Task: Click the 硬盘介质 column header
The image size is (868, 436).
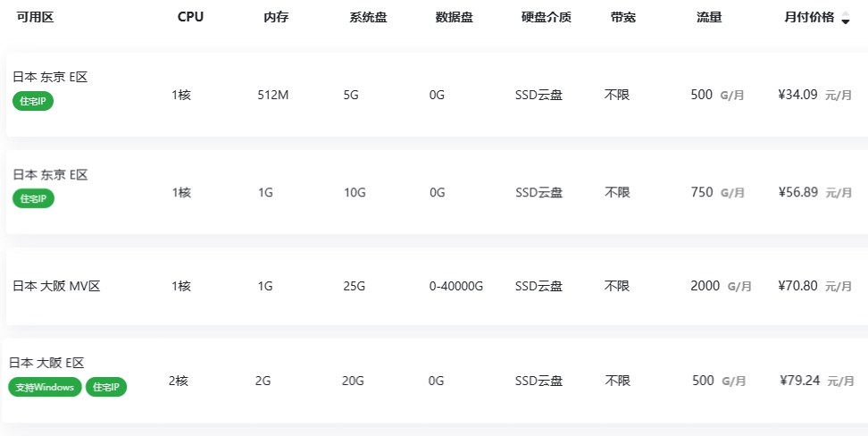Action: click(x=547, y=18)
